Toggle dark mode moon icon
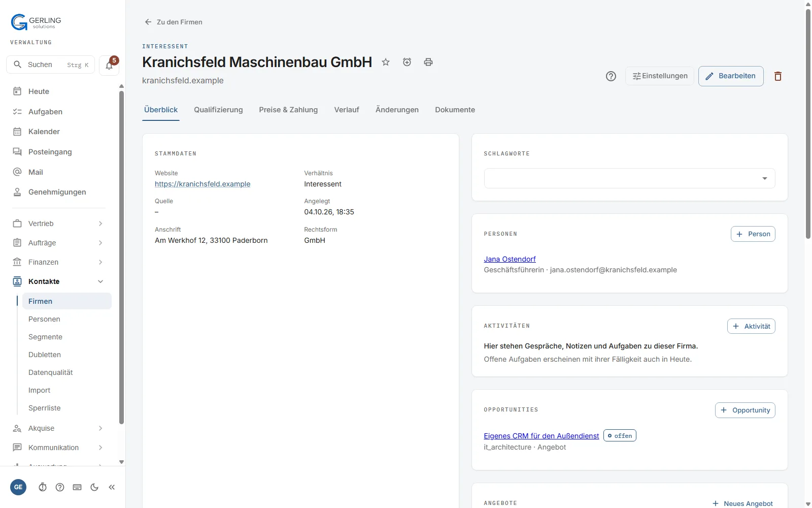The width and height of the screenshot is (812, 508). click(94, 487)
